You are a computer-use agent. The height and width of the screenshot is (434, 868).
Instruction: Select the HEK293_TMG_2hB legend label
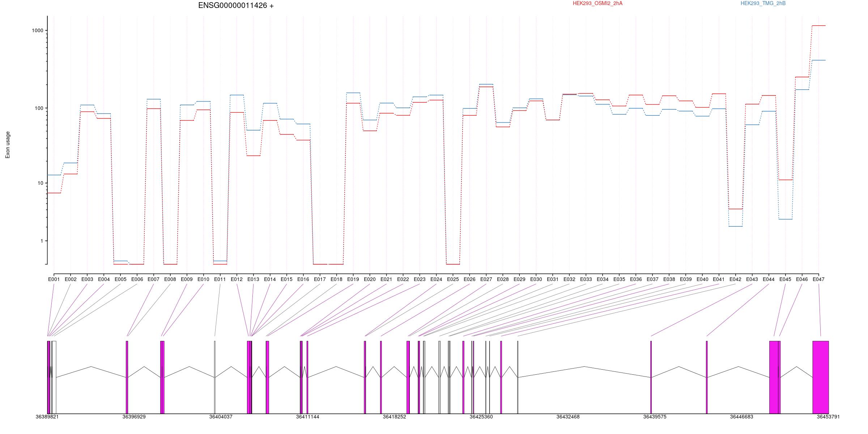point(763,3)
